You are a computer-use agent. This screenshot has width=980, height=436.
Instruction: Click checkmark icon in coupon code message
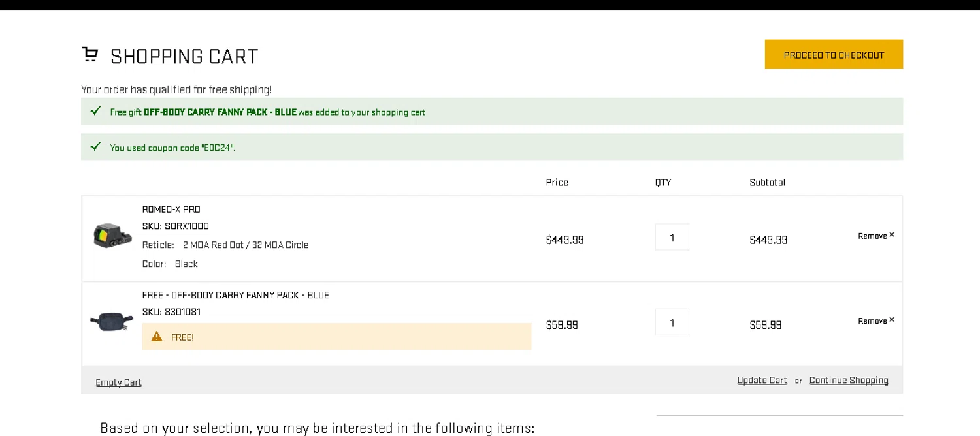click(96, 146)
